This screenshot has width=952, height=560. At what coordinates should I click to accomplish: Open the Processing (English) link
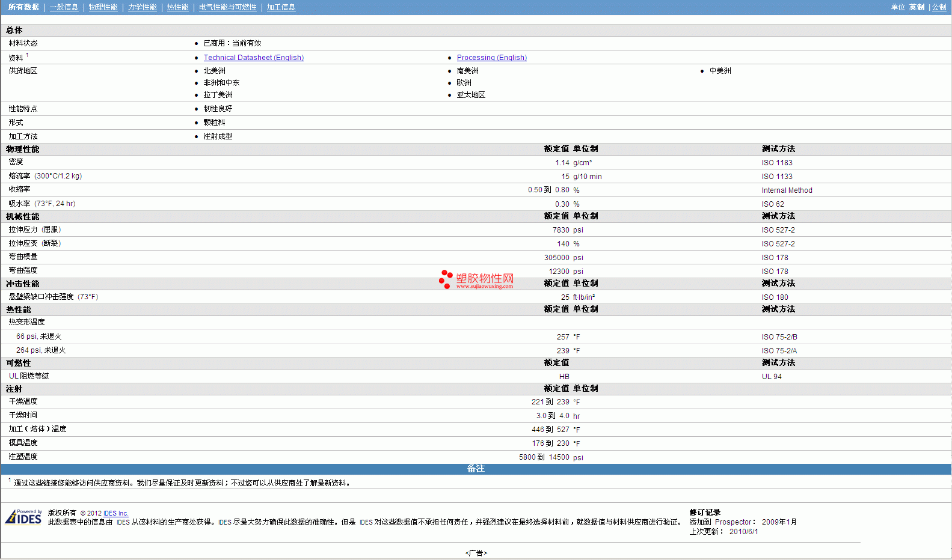(491, 58)
